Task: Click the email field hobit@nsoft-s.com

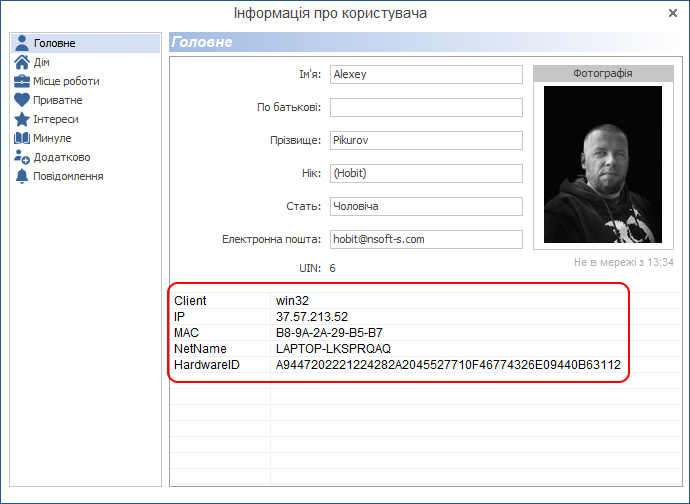Action: [x=426, y=239]
